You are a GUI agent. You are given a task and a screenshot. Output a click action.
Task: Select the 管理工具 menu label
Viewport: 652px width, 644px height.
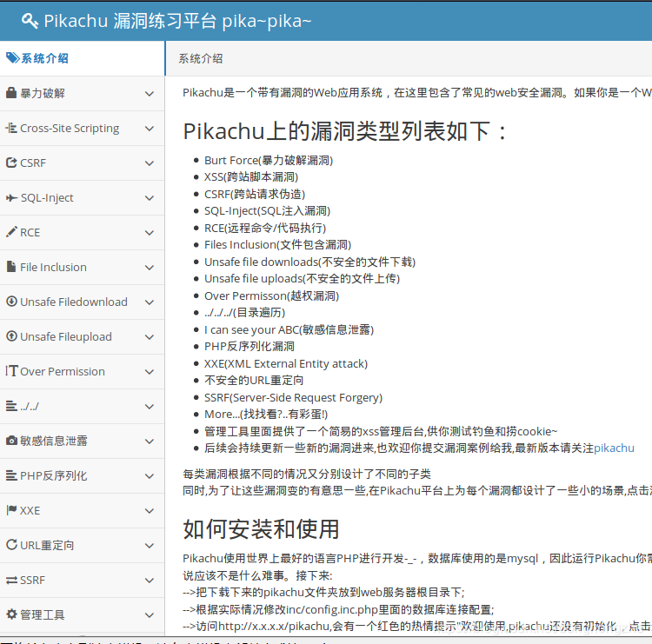43,614
